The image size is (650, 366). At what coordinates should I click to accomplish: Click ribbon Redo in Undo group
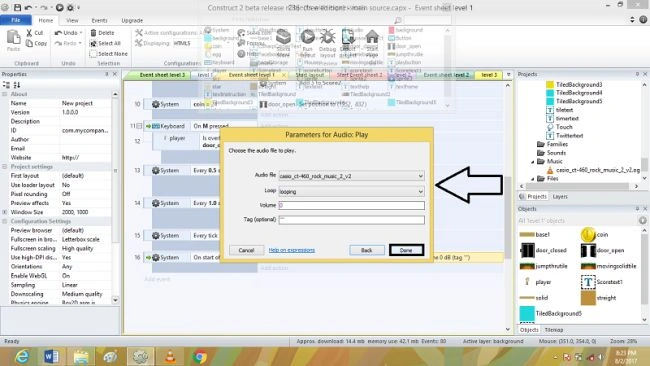pyautogui.click(x=68, y=43)
